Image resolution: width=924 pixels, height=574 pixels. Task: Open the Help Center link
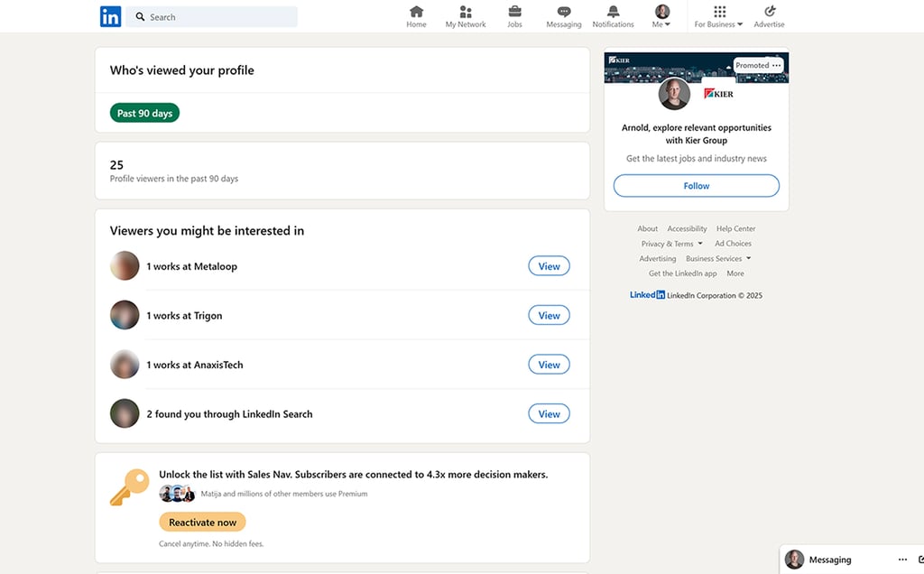[736, 229]
